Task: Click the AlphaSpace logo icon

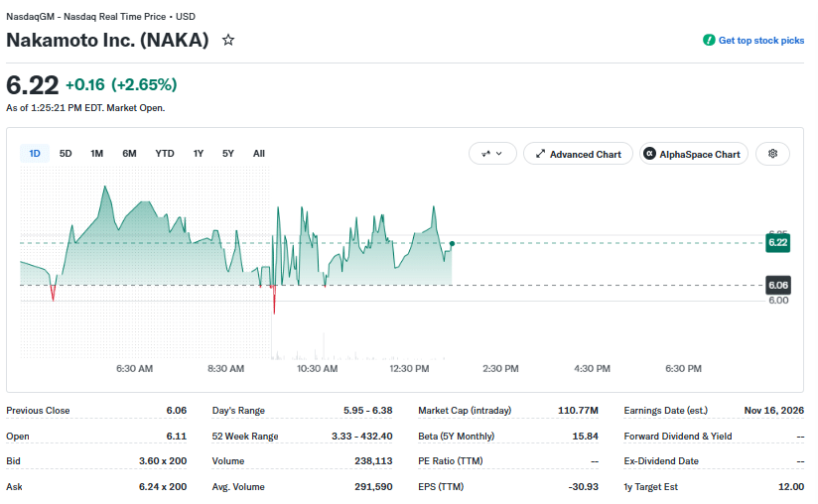Action: coord(649,154)
